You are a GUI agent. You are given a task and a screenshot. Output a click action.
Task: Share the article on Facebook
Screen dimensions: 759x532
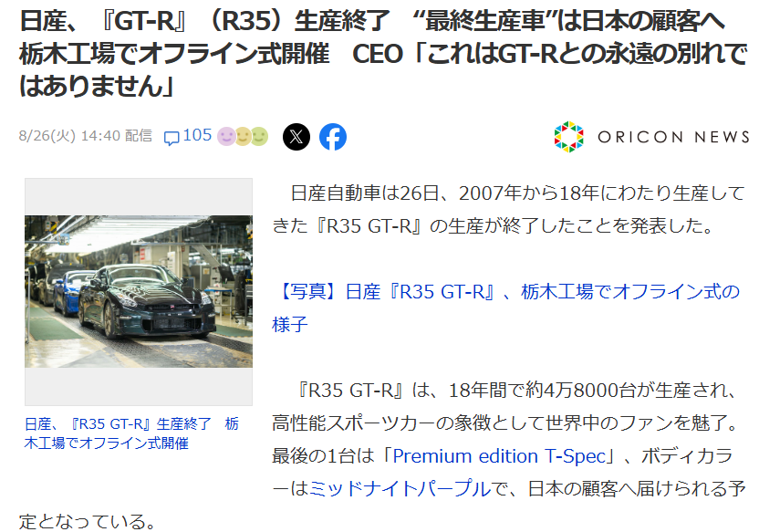(x=333, y=137)
